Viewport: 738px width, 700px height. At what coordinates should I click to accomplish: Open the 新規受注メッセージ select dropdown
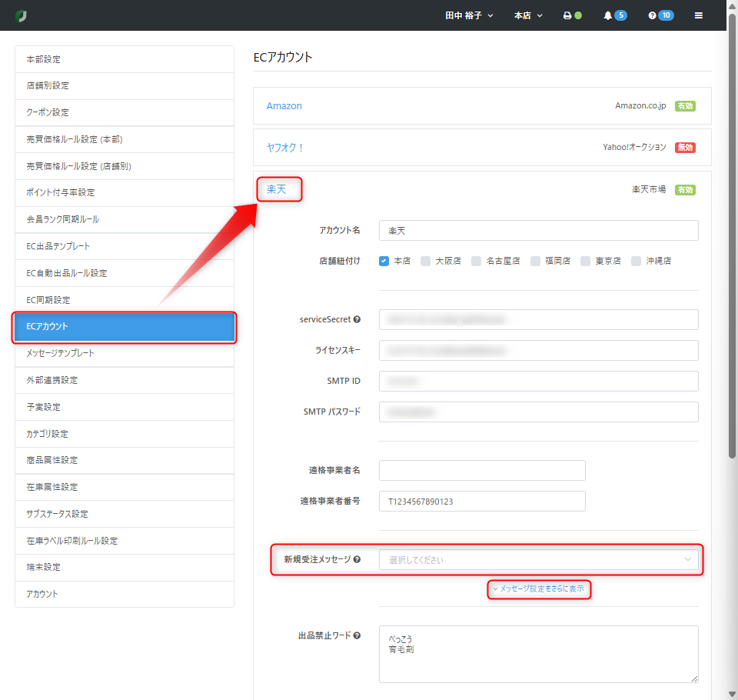point(538,560)
